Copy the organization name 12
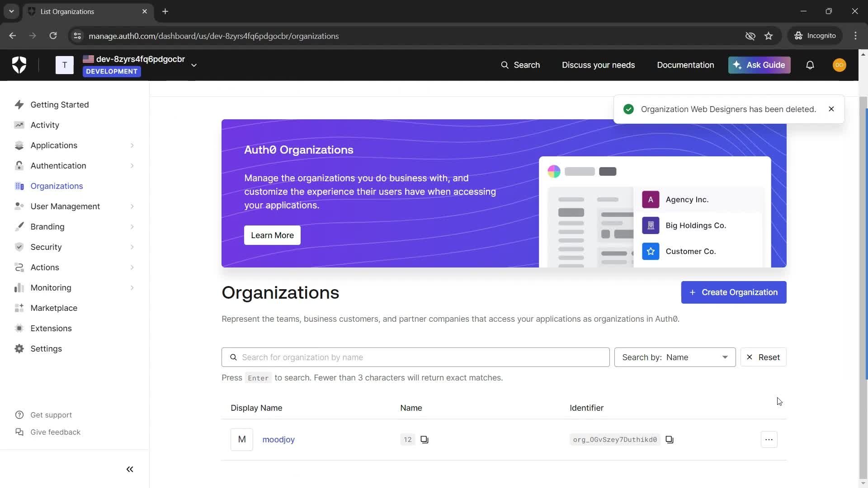This screenshot has height=488, width=868. (425, 439)
